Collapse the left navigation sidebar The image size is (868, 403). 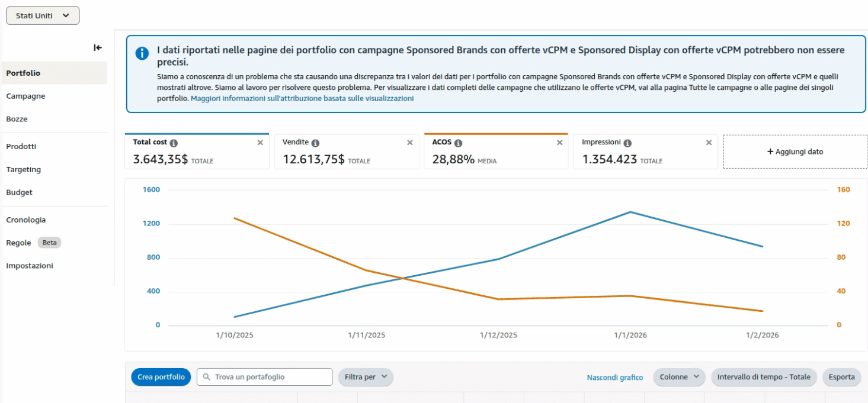(97, 47)
